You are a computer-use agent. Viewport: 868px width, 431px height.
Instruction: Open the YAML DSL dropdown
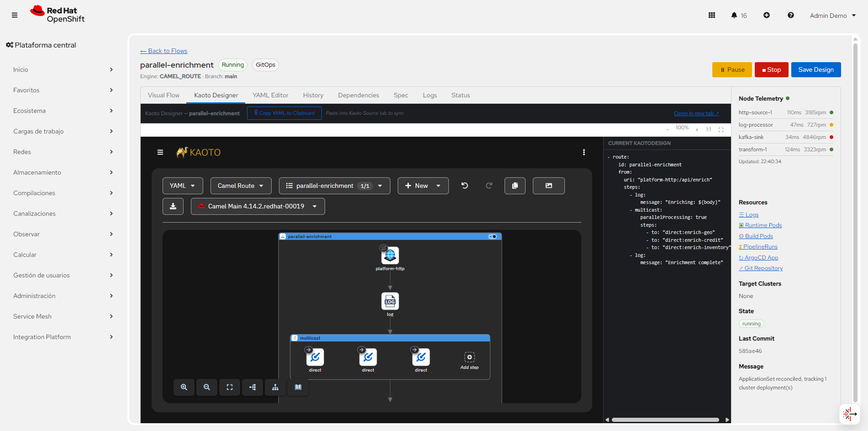click(183, 186)
